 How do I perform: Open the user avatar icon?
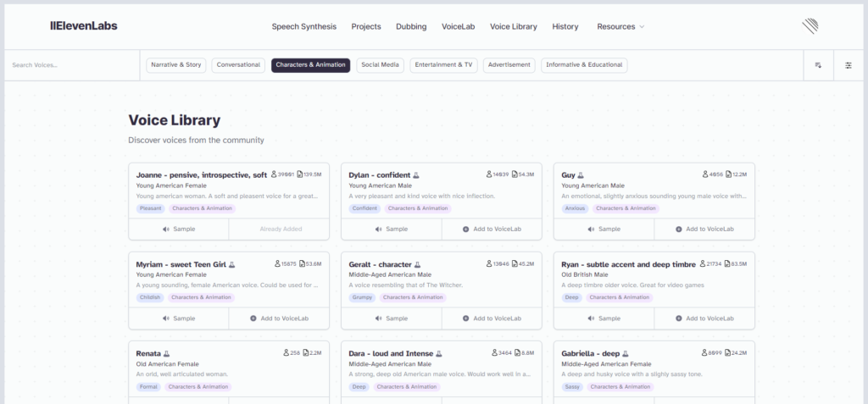point(810,26)
